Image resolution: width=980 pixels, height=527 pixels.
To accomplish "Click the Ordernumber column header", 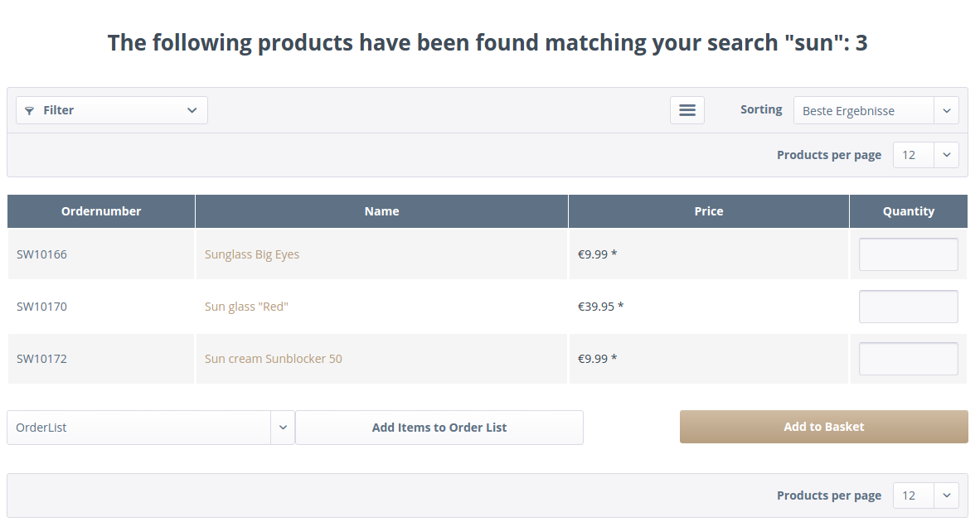I will click(x=101, y=211).
